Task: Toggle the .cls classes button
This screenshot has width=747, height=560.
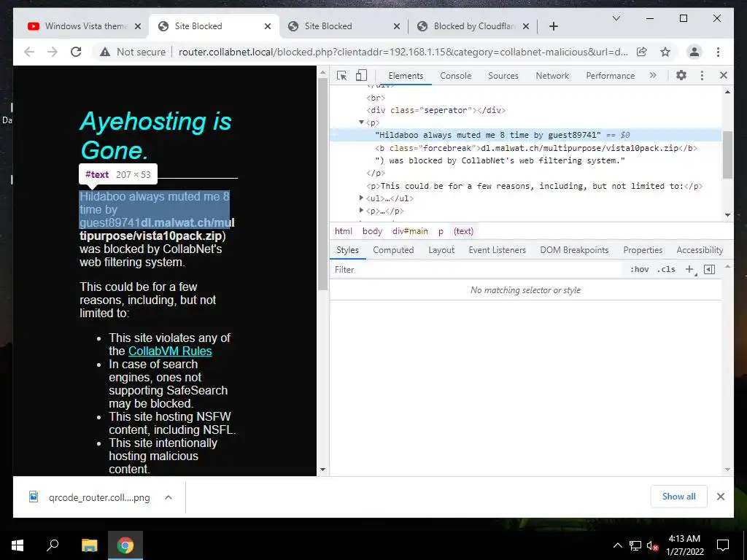Action: pyautogui.click(x=666, y=270)
